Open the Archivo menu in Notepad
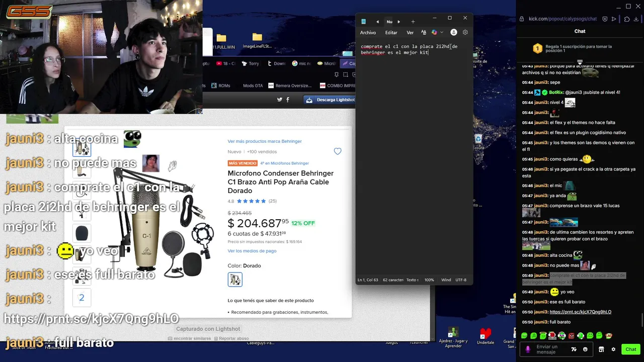The image size is (644, 362). [368, 33]
